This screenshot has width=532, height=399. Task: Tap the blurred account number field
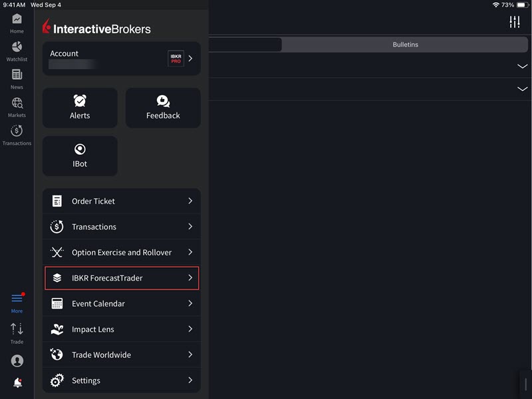click(x=72, y=64)
